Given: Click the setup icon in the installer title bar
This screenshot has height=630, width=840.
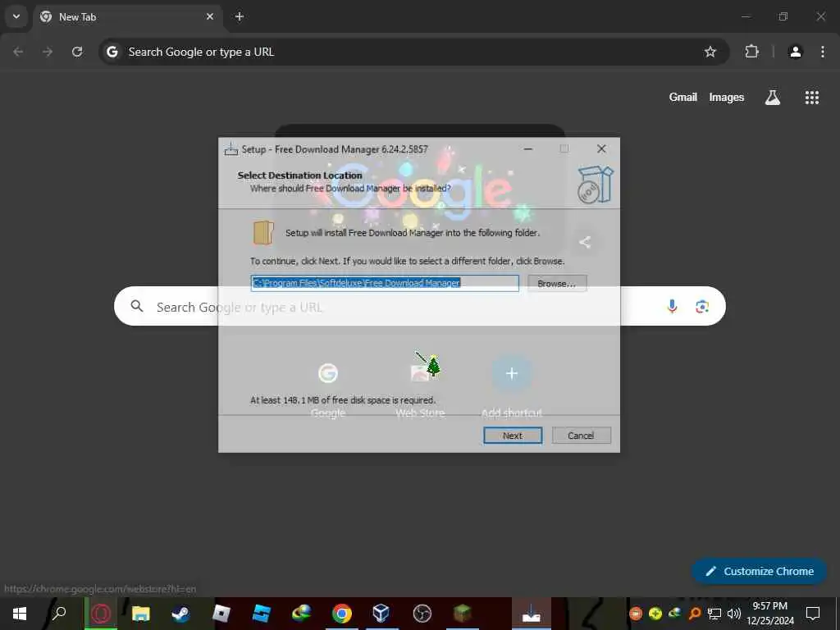Looking at the screenshot, I should point(231,149).
